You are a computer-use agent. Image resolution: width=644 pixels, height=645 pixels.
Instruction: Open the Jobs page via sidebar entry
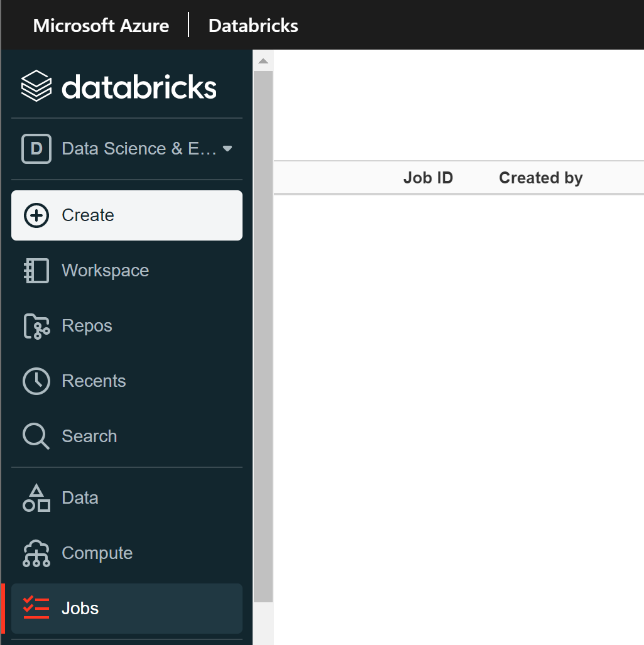tap(80, 608)
